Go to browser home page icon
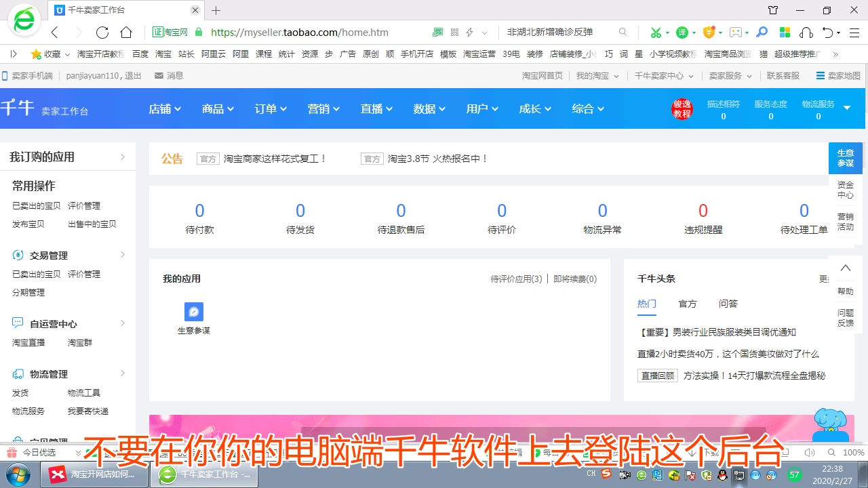868x488 pixels. (x=126, y=33)
